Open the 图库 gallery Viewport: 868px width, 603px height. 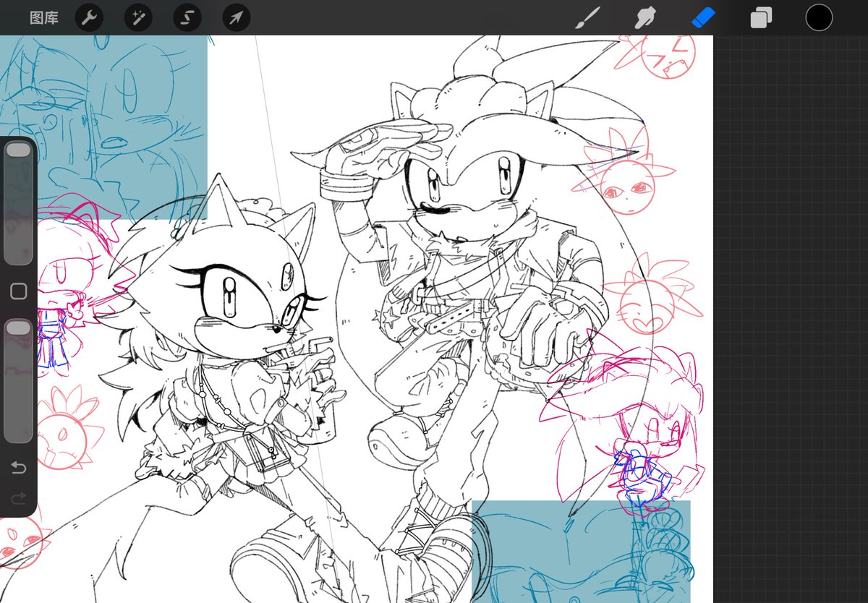click(x=44, y=17)
